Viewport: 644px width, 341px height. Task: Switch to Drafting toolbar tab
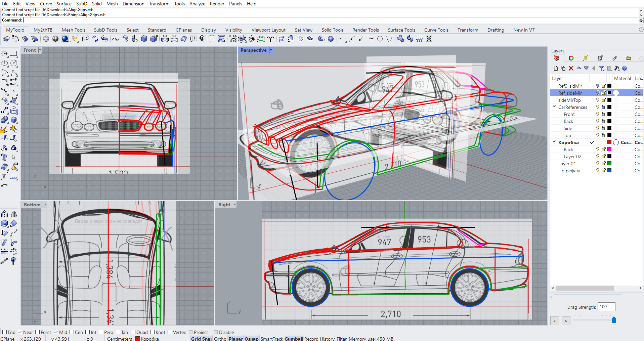point(496,30)
